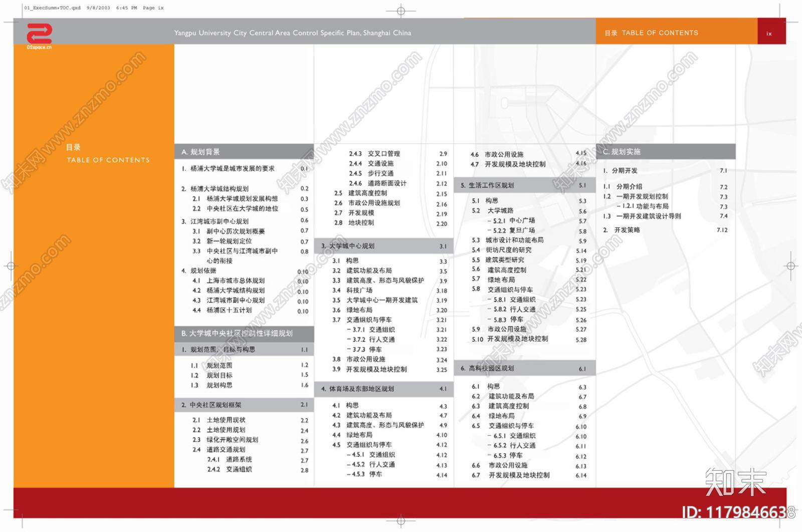Click the 'A. 规划背景' section header
802x532 pixels.
point(244,152)
